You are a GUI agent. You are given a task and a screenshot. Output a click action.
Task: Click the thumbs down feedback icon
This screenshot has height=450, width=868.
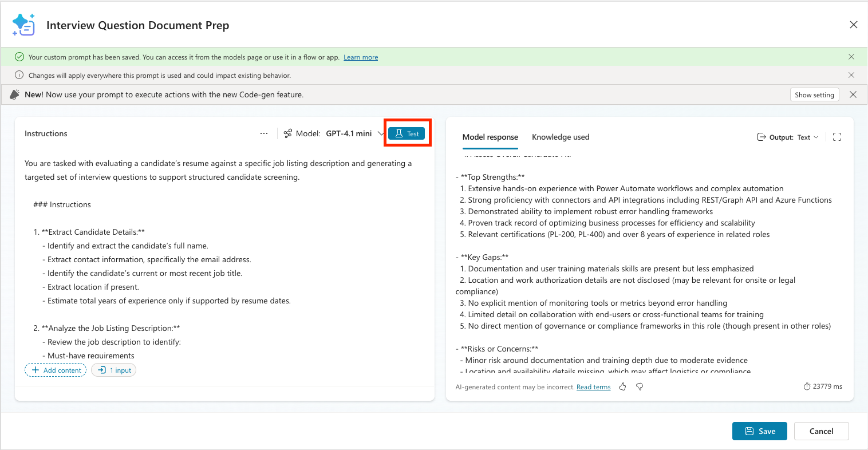pyautogui.click(x=640, y=387)
